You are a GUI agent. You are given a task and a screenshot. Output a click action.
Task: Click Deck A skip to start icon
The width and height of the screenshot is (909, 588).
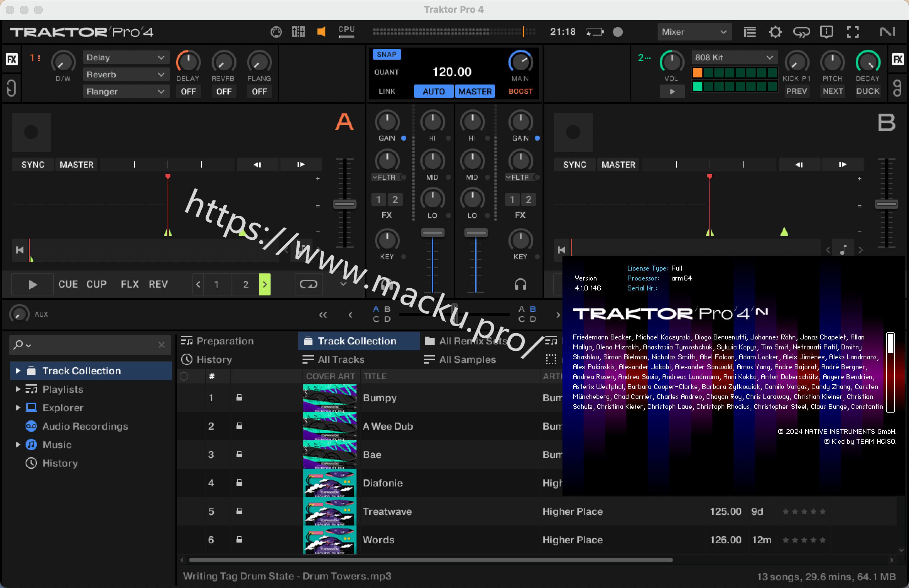pos(20,250)
